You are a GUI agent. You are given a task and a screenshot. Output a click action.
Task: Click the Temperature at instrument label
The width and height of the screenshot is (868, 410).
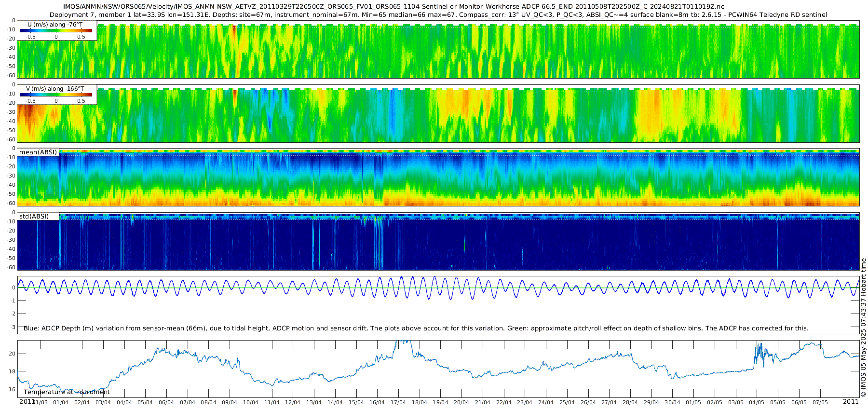[67, 392]
